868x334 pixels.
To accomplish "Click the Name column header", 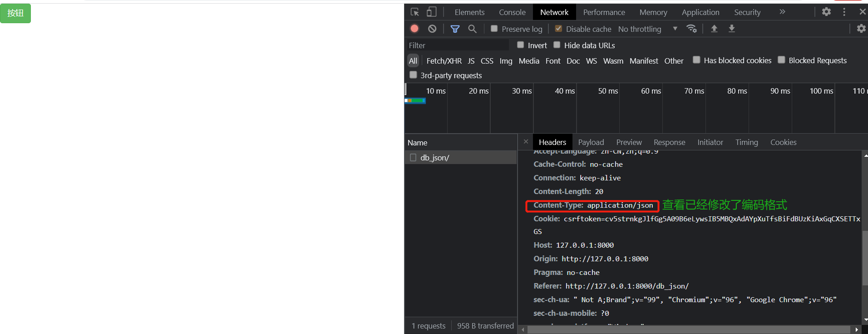I will [x=461, y=143].
